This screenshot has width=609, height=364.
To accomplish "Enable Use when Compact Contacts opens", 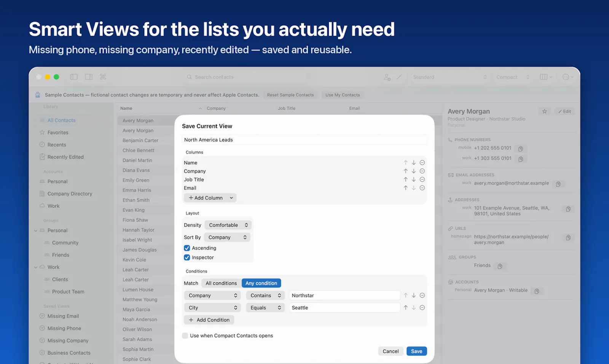I will click(x=185, y=335).
